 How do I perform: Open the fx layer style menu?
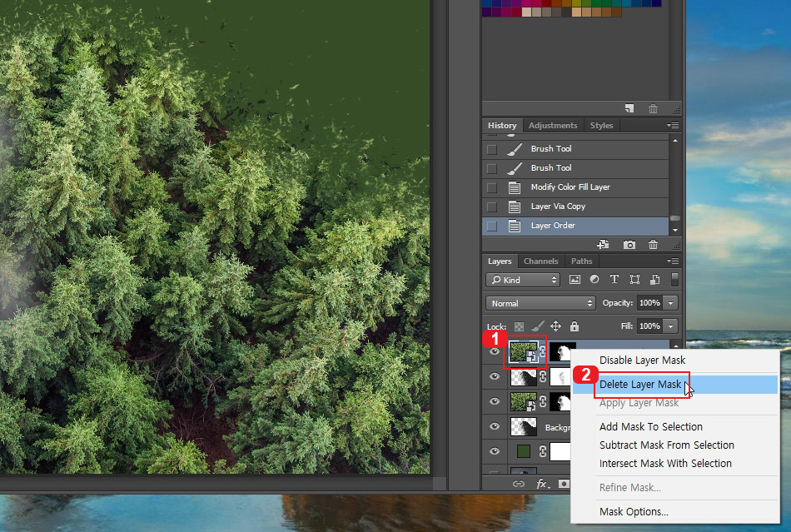542,484
